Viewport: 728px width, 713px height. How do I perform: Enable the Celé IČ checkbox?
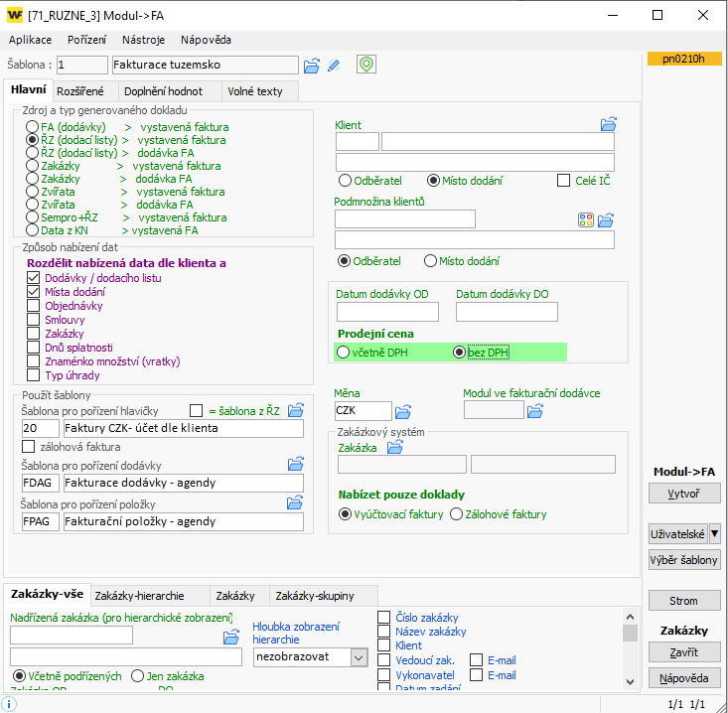(x=563, y=181)
